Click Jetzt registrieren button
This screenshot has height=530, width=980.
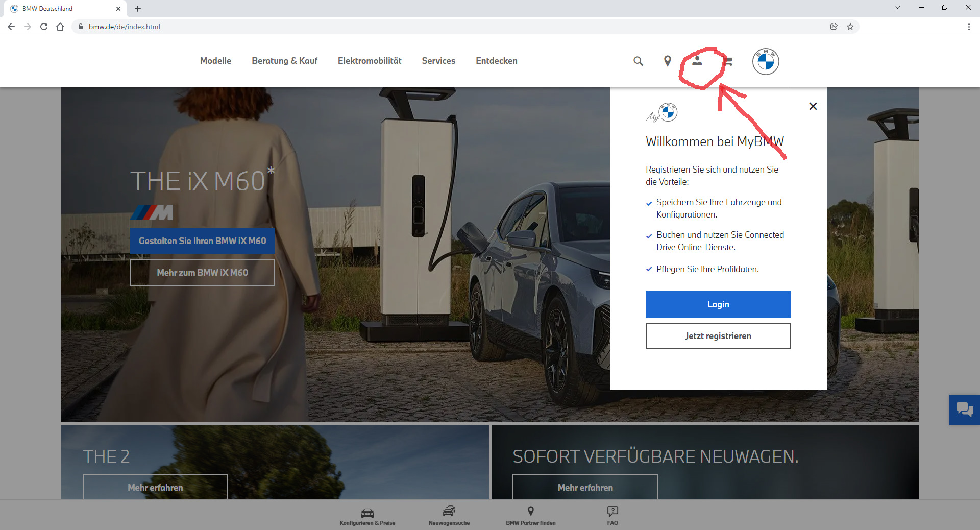click(718, 336)
